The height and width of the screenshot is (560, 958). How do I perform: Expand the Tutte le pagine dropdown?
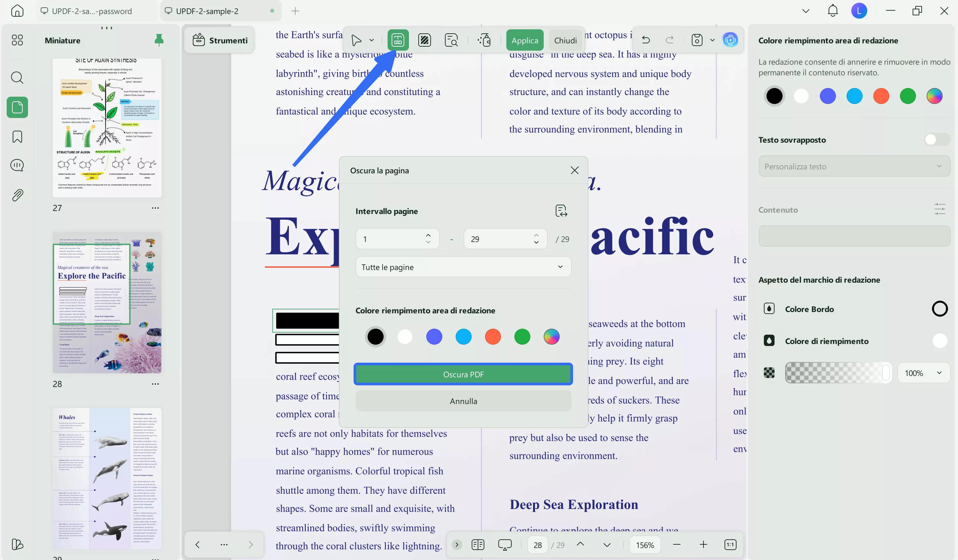point(463,267)
